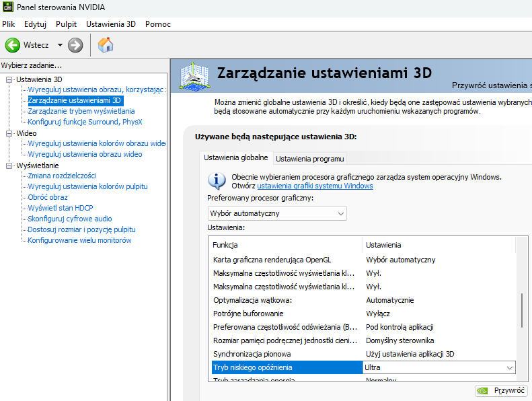Collapse the Wyświetlanie tree node

coord(9,166)
